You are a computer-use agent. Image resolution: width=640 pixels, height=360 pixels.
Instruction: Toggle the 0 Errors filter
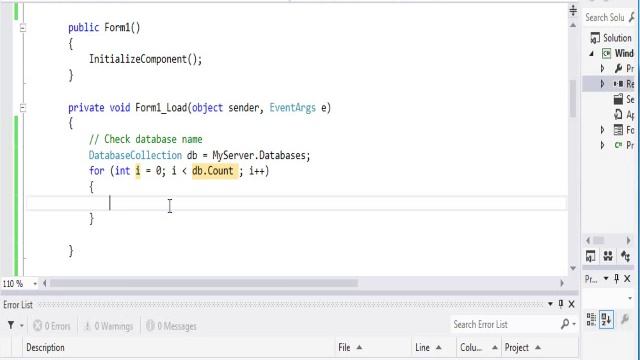pos(52,326)
